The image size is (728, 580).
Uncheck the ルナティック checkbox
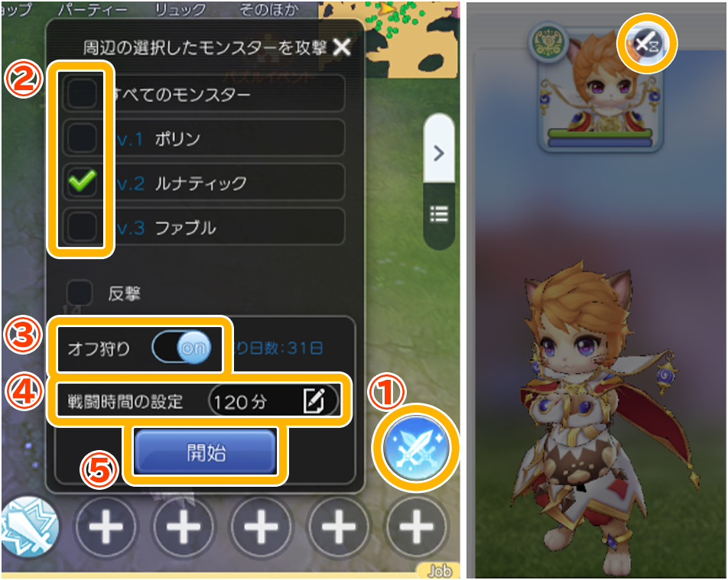pos(82,183)
